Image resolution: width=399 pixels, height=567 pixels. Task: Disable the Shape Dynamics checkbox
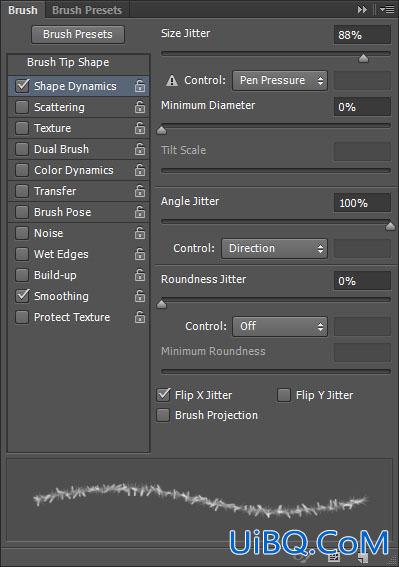coord(22,86)
